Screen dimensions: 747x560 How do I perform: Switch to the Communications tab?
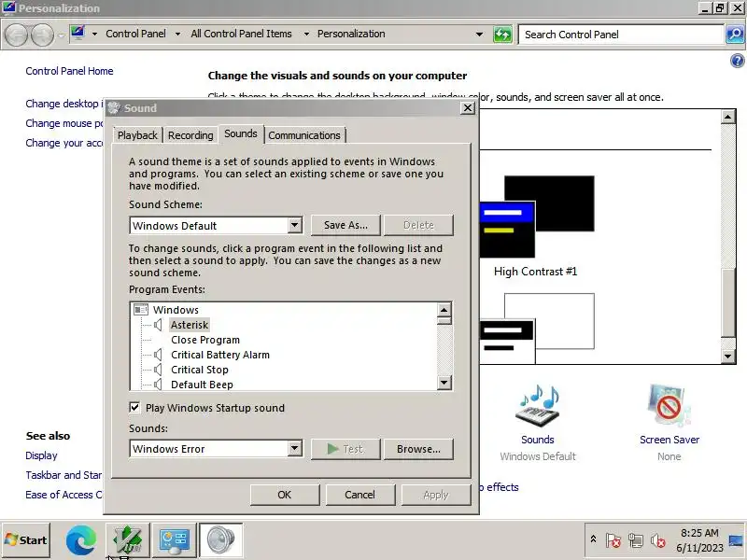pyautogui.click(x=304, y=135)
